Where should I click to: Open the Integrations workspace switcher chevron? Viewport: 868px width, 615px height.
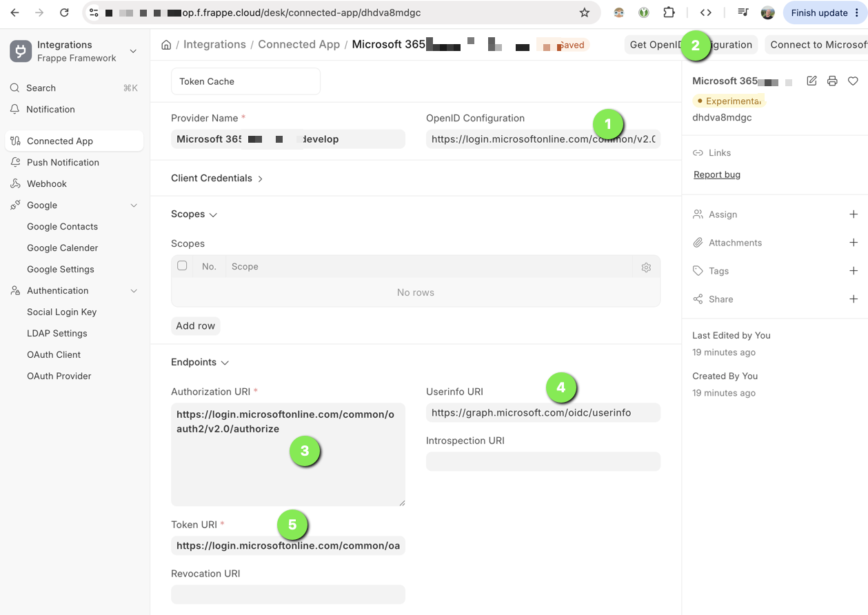click(x=134, y=51)
